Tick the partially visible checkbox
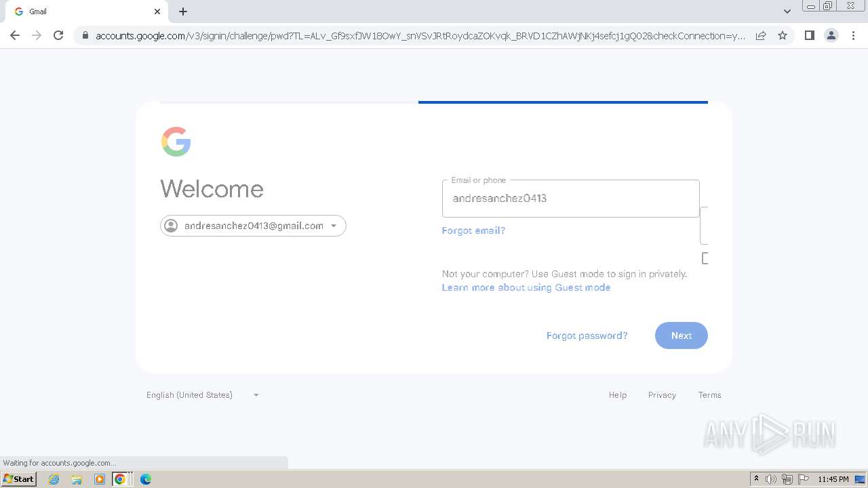Screen dimensions: 868x488 tap(705, 258)
